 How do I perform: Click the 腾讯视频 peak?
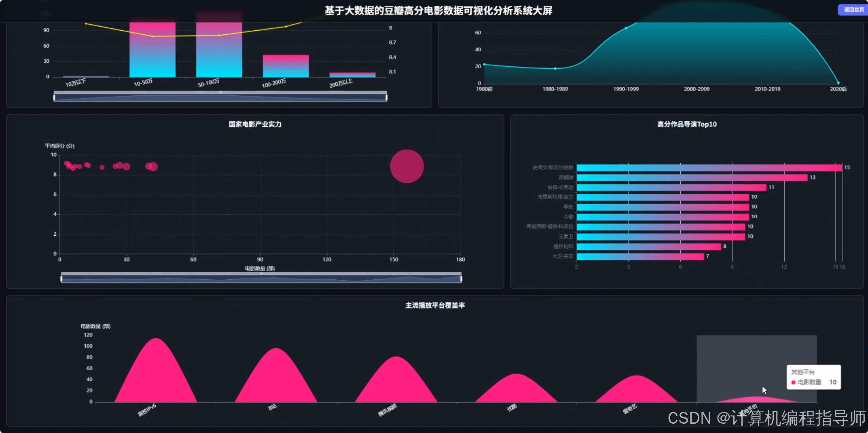[396, 379]
